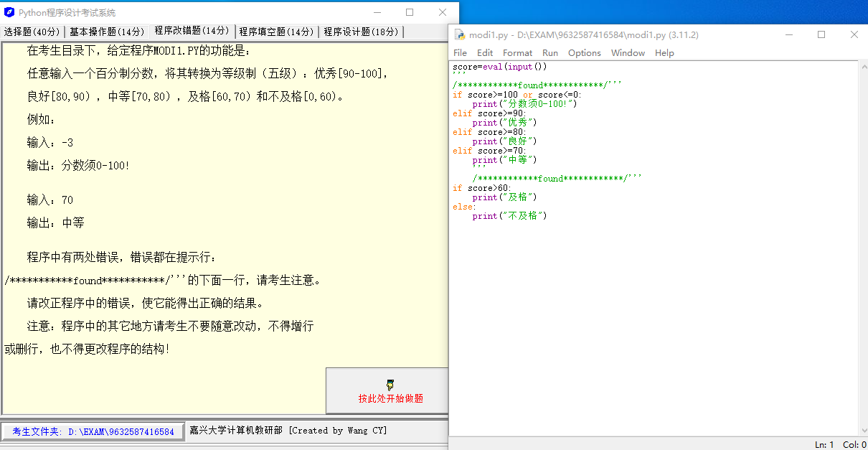Open the Format menu in IDLE
Viewport: 868px width, 450px height.
click(x=517, y=53)
